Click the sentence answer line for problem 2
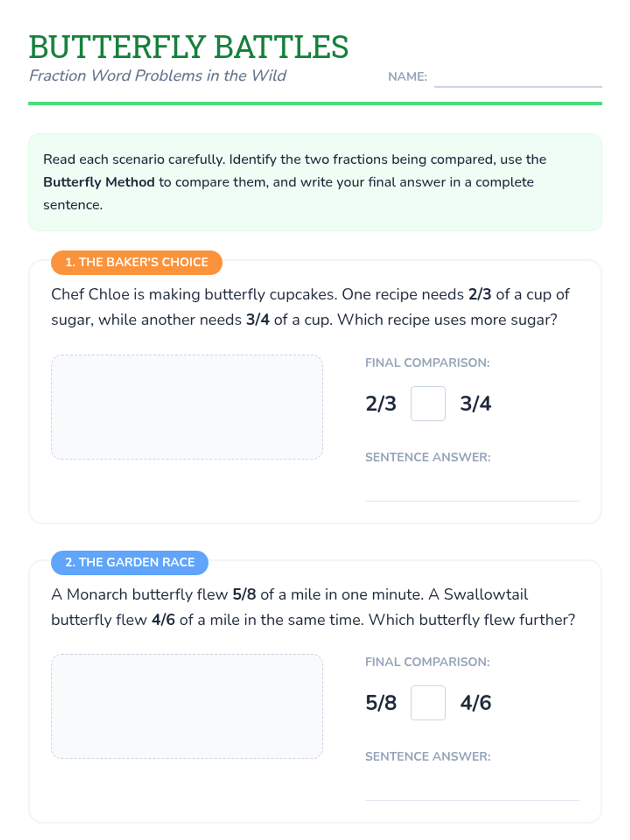Image resolution: width=630 pixels, height=840 pixels. [x=472, y=792]
